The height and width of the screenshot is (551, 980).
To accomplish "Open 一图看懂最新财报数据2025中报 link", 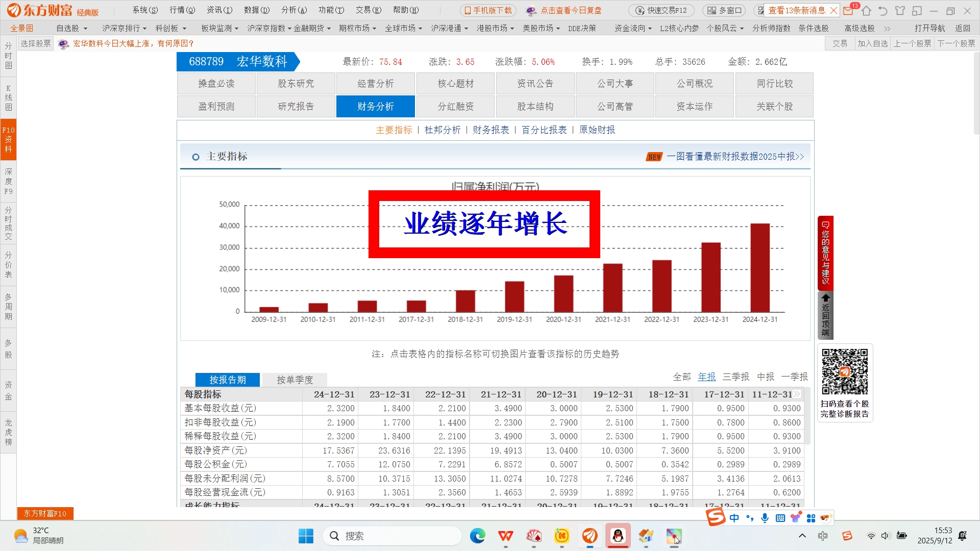I will click(x=736, y=157).
